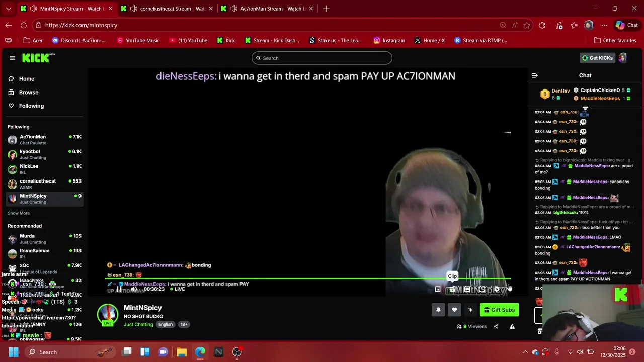This screenshot has width=644, height=362.
Task: Switch to corneliusthecat Stream browser tab
Action: (x=166, y=9)
